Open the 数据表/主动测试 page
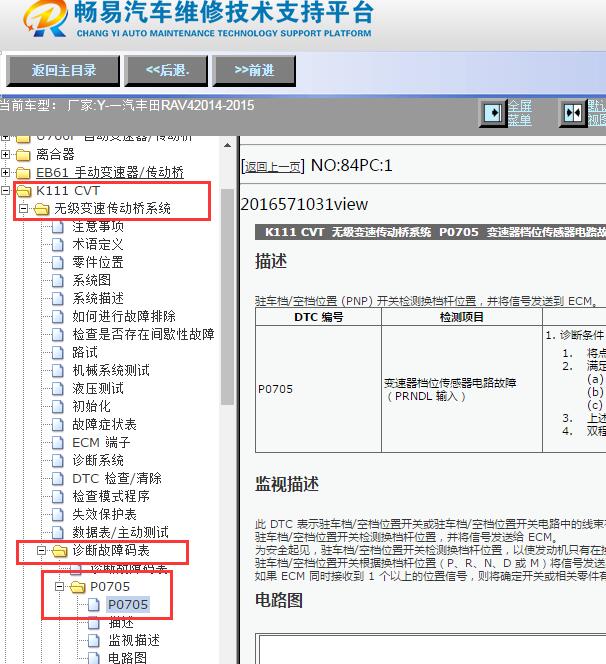606x664 pixels. click(120, 532)
